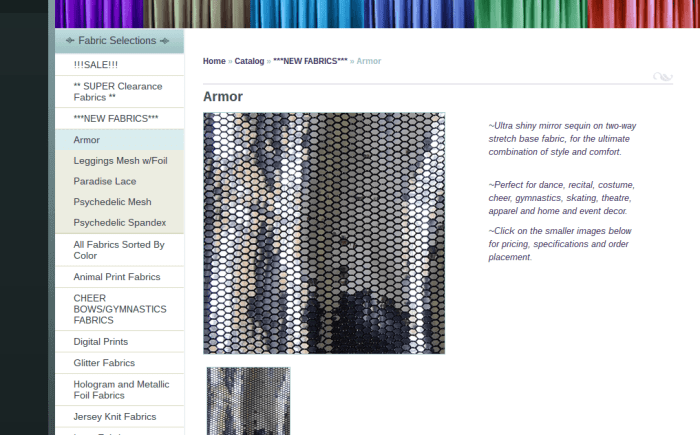The width and height of the screenshot is (700, 435).
Task: Open All Fabrics Sorted By Color
Action: click(x=118, y=249)
